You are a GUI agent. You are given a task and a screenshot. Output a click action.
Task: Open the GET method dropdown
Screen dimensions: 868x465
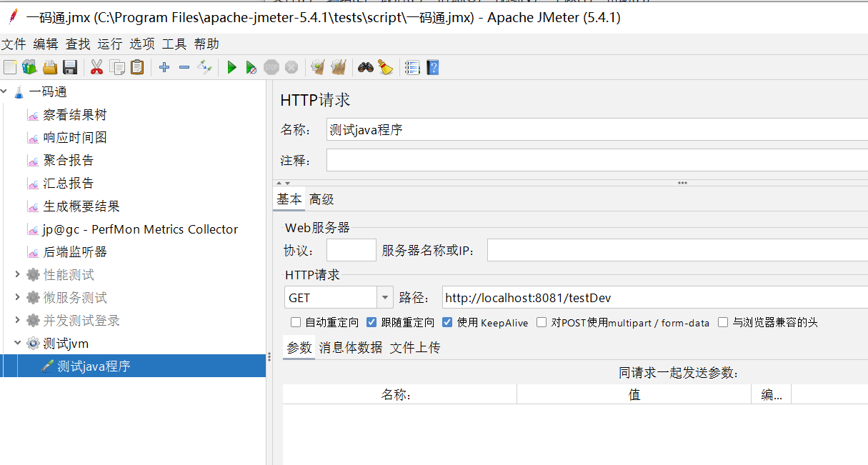tap(385, 297)
